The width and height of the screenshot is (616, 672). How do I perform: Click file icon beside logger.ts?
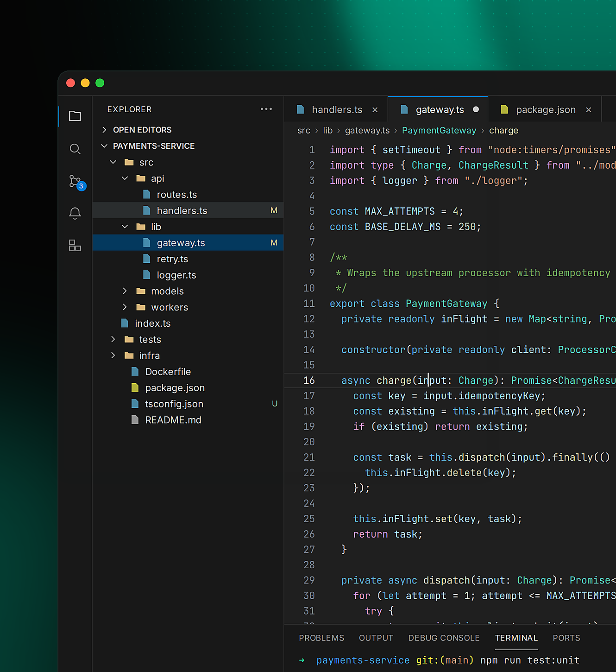[x=147, y=275]
